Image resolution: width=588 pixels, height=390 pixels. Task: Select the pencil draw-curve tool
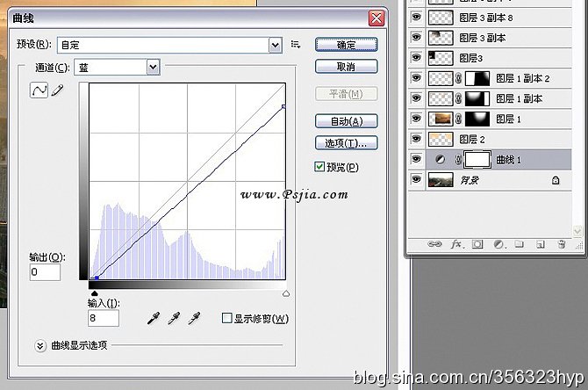[x=57, y=90]
